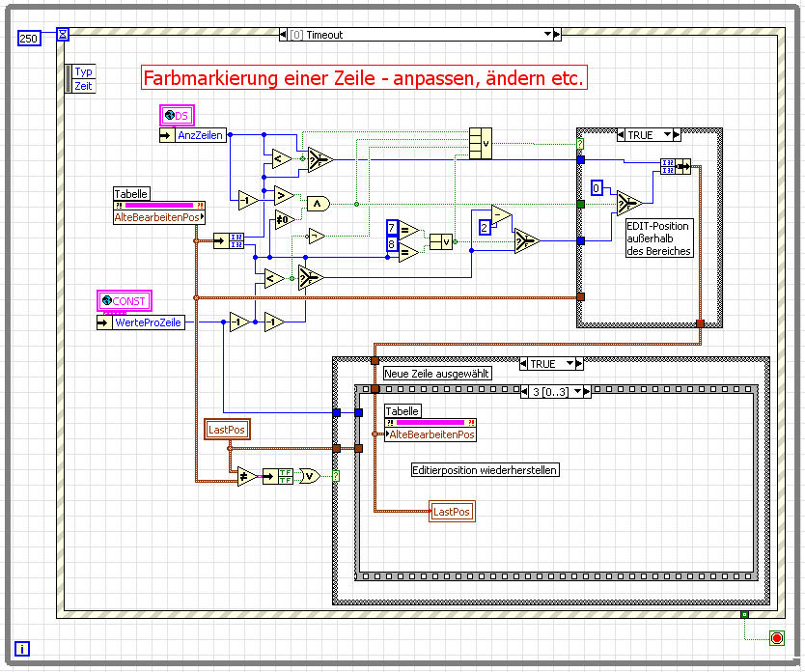This screenshot has height=672, width=805.
Task: Click the numeric constant 250
Action: coord(28,39)
